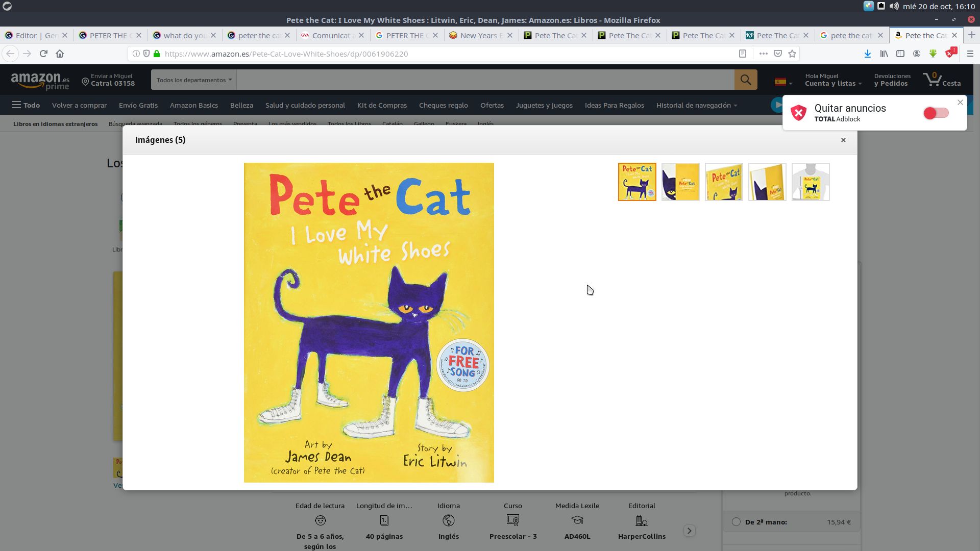Click the Envío Gratis link

point(138,106)
